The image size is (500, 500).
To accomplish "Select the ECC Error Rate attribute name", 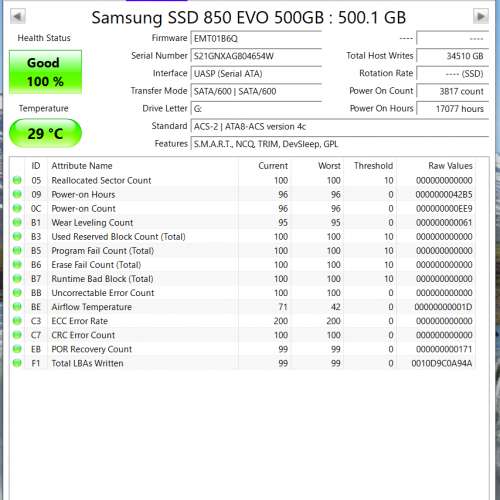I will [79, 321].
